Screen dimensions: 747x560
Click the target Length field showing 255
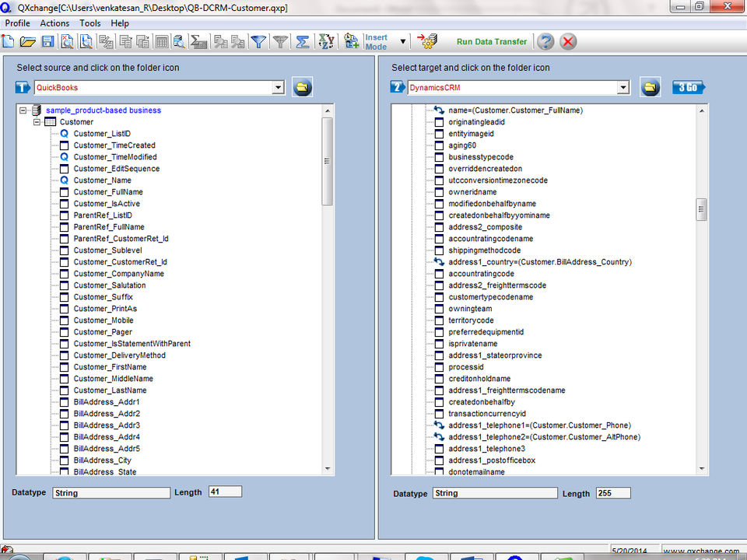click(613, 493)
